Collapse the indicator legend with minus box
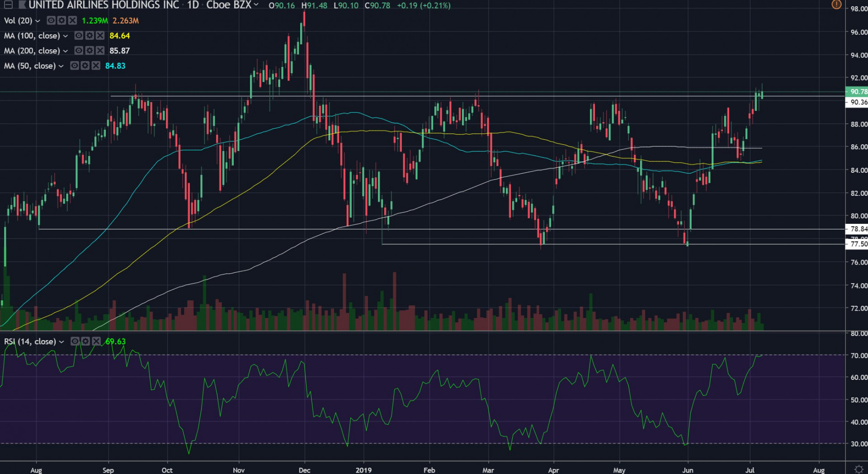 [x=8, y=5]
